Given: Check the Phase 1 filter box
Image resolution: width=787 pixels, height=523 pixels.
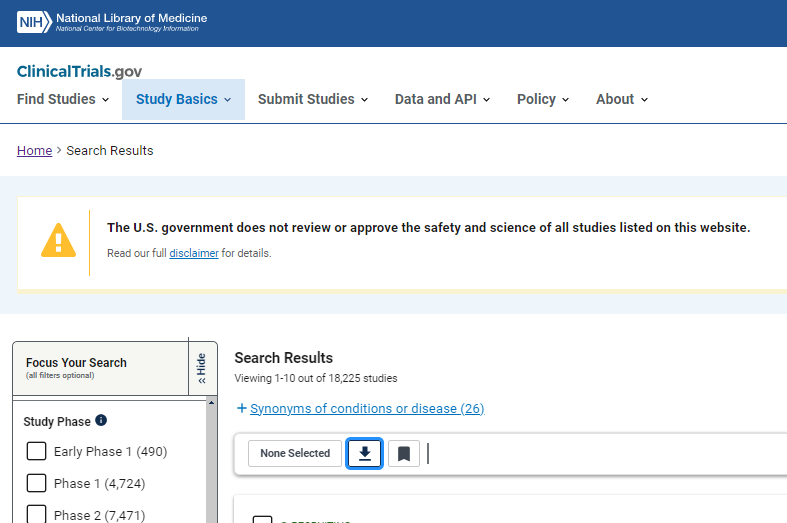Looking at the screenshot, I should 37,483.
